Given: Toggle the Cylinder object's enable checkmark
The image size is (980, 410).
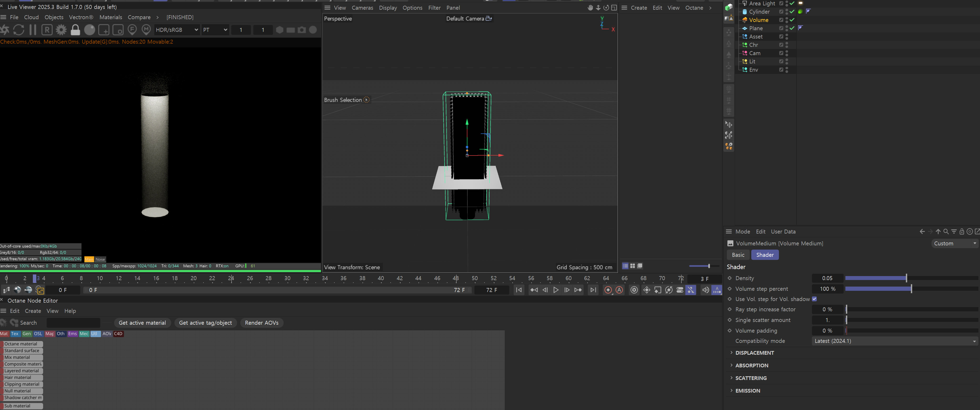Looking at the screenshot, I should tap(792, 12).
